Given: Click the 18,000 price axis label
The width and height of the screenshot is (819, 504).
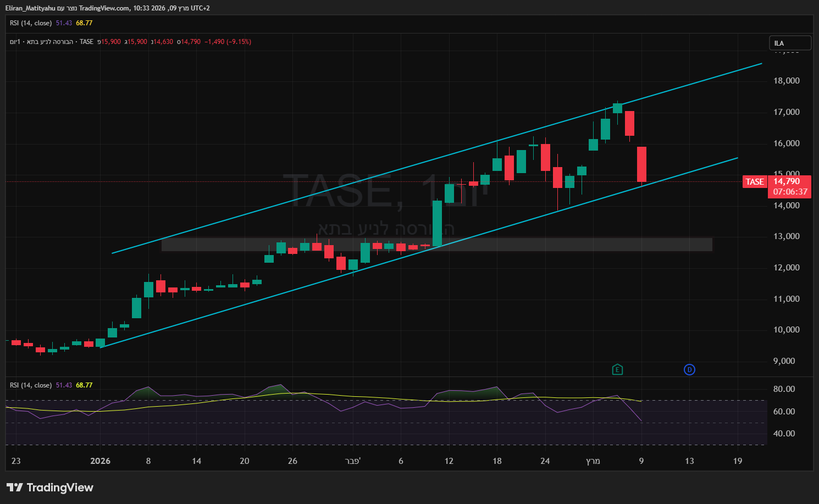Looking at the screenshot, I should (x=787, y=81).
